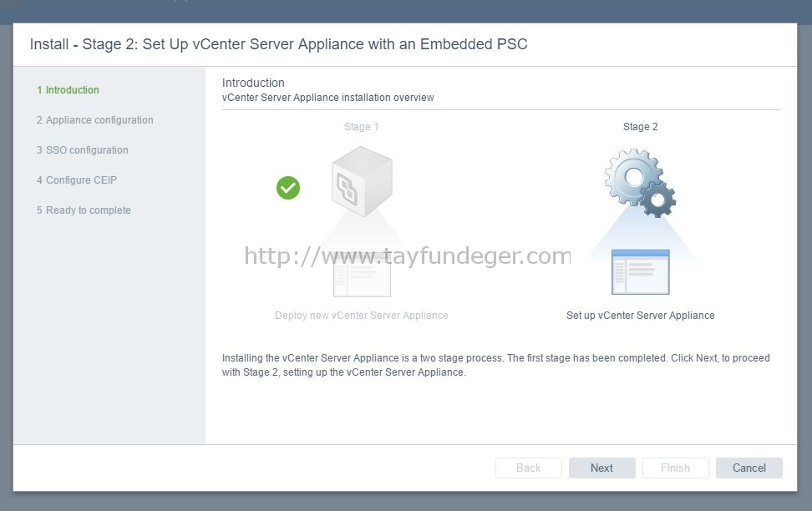This screenshot has height=511, width=812.
Task: Click the green checkmark Stage 1 completed icon
Action: tap(288, 187)
